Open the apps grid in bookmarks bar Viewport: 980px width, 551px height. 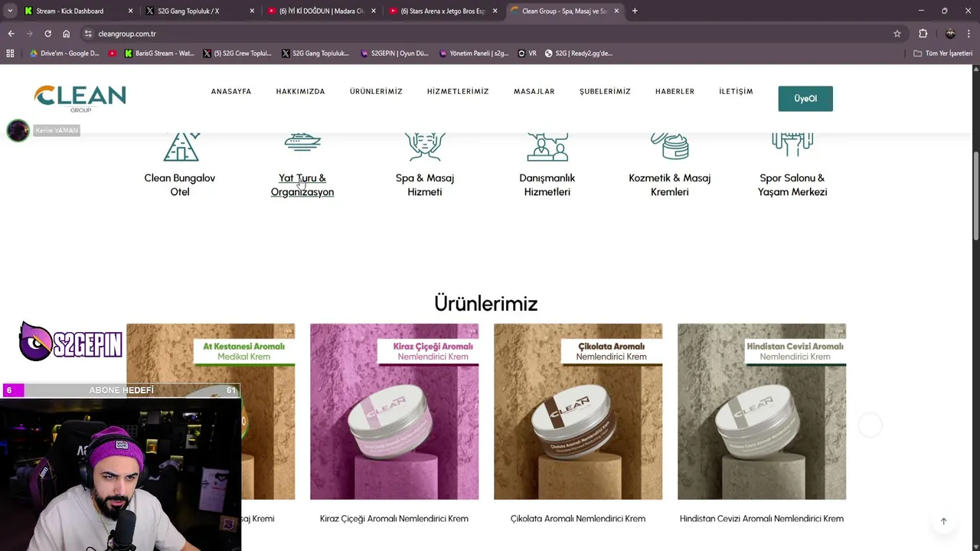tap(10, 54)
